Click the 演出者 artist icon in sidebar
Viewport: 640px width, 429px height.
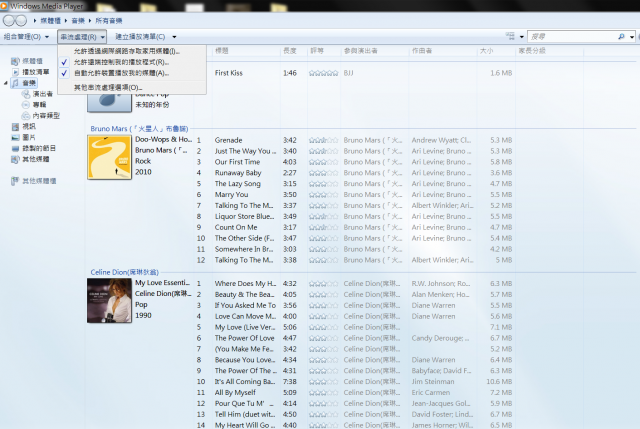(x=26, y=94)
